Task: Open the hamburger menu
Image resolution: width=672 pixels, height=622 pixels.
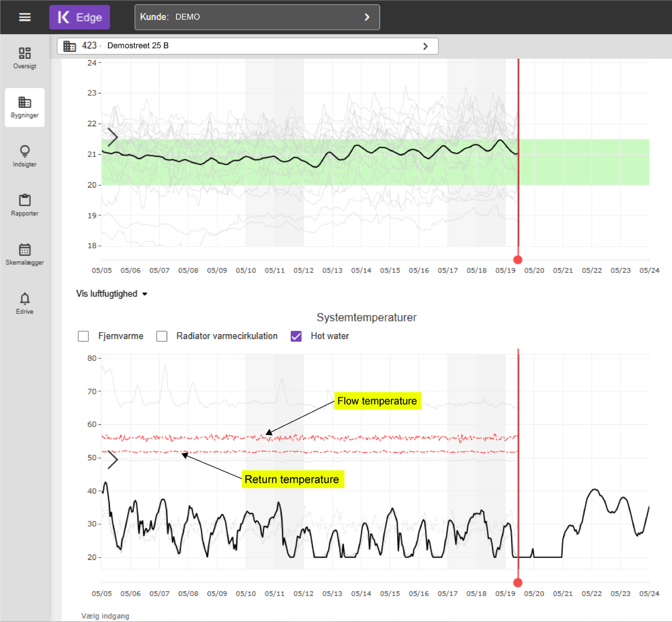Action: (x=25, y=17)
